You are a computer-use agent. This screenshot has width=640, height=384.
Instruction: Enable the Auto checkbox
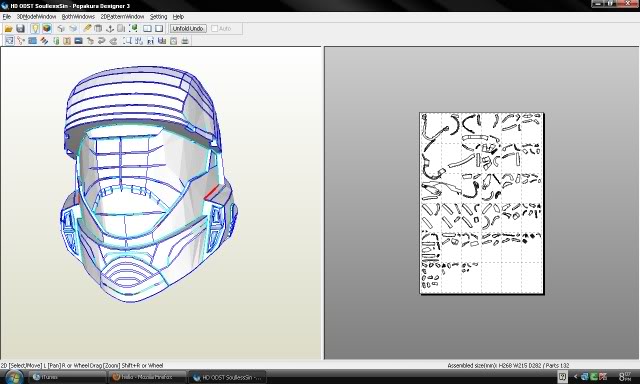coord(215,29)
